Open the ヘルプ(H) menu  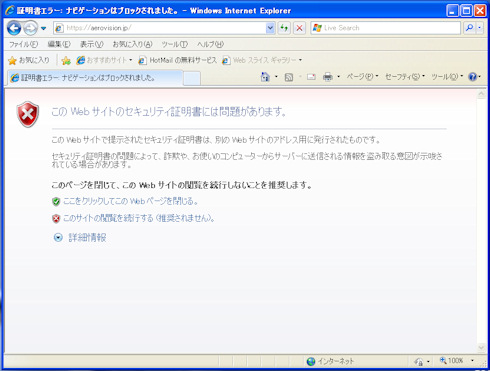210,44
